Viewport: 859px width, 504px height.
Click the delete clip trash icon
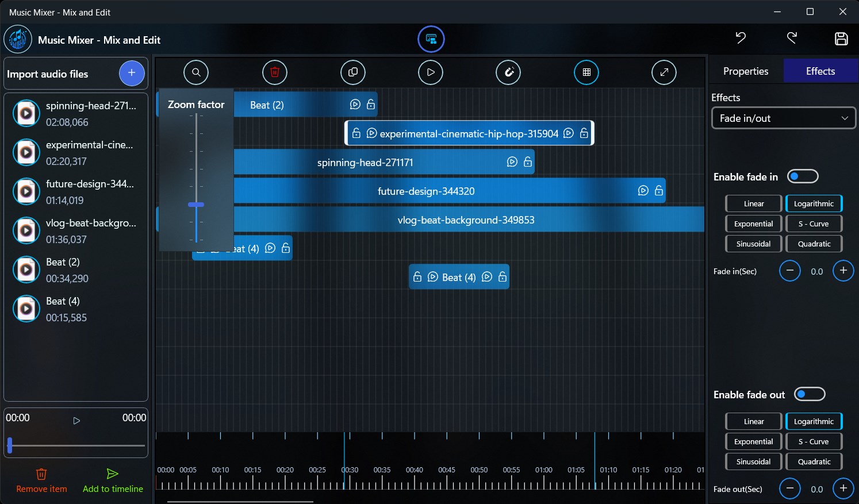[x=275, y=72]
